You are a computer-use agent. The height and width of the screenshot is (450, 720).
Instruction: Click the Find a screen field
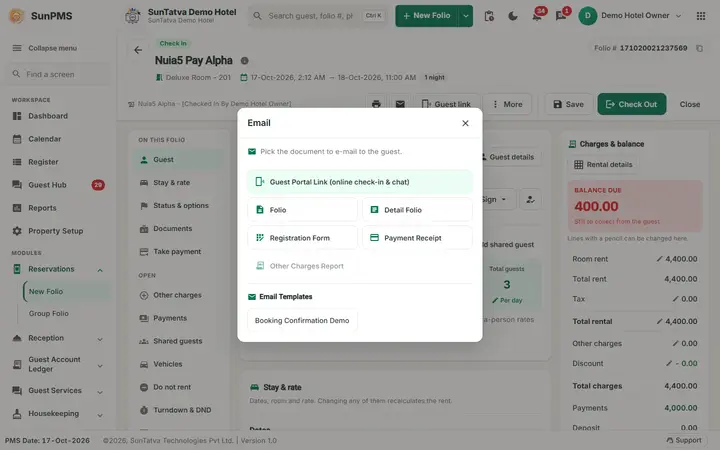pyautogui.click(x=57, y=74)
